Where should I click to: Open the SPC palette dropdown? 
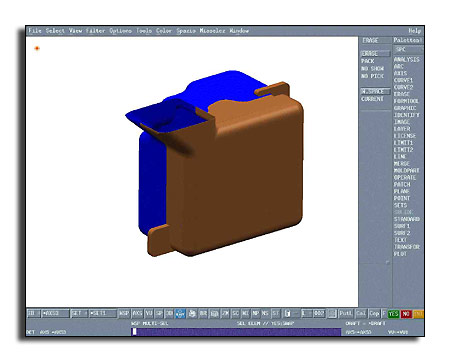pos(409,50)
